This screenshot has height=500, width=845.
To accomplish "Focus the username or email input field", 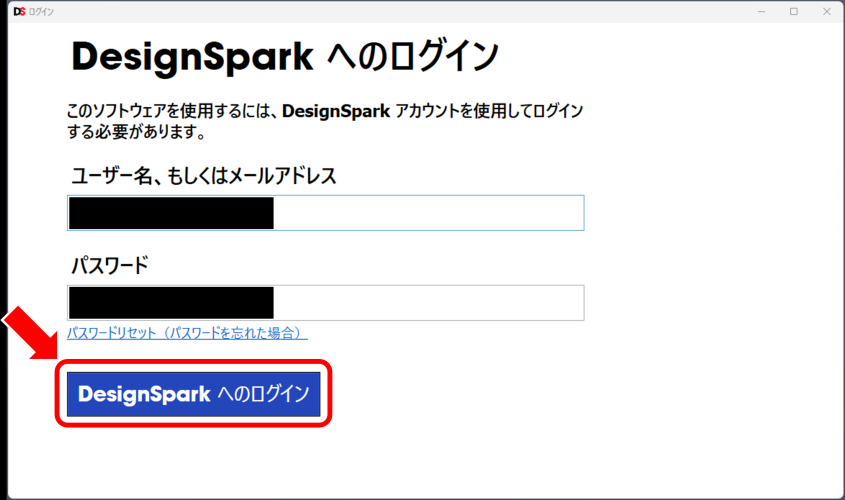I will (428, 213).
